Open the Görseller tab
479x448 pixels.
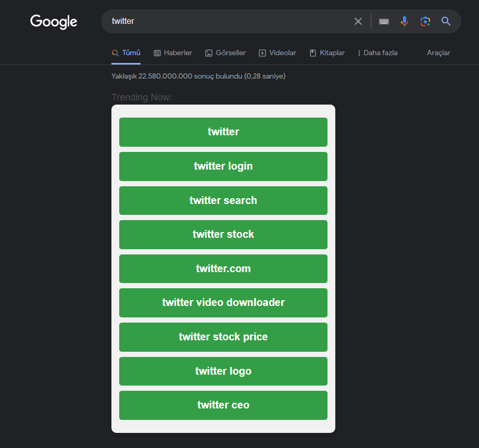225,53
